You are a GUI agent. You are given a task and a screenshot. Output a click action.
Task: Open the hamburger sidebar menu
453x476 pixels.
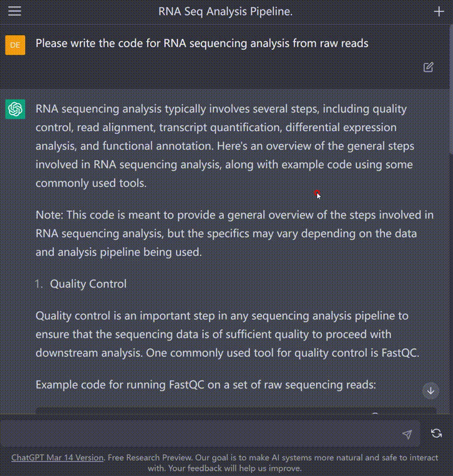14,11
